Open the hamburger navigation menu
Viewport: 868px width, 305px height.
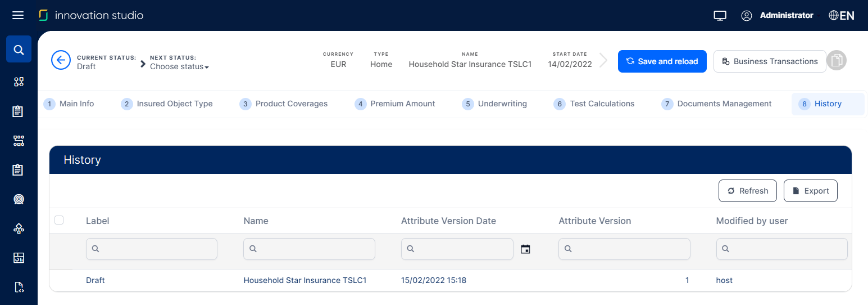click(18, 15)
